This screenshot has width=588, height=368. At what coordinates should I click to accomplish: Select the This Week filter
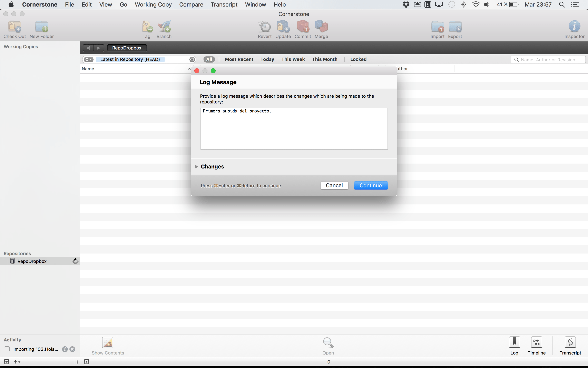coord(293,59)
